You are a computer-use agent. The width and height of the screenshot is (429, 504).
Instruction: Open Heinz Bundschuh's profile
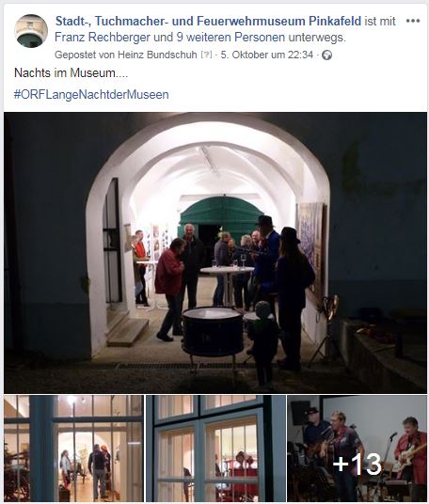pyautogui.click(x=157, y=55)
